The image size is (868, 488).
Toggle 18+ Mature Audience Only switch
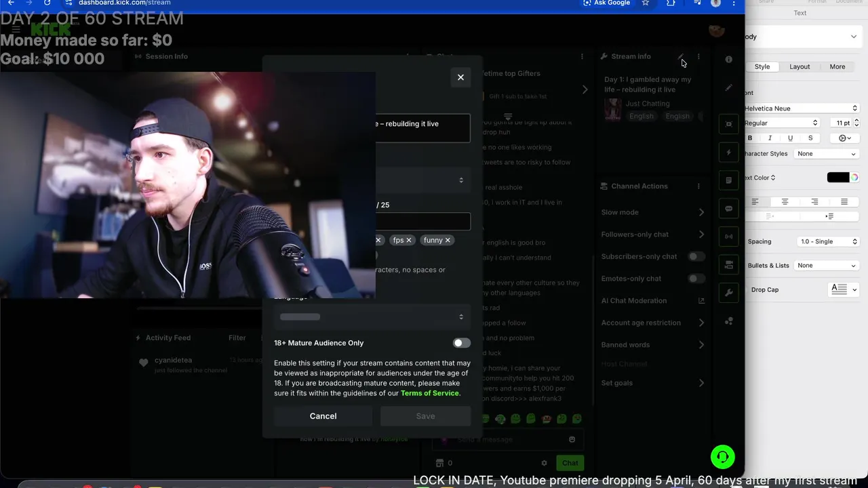pos(462,343)
